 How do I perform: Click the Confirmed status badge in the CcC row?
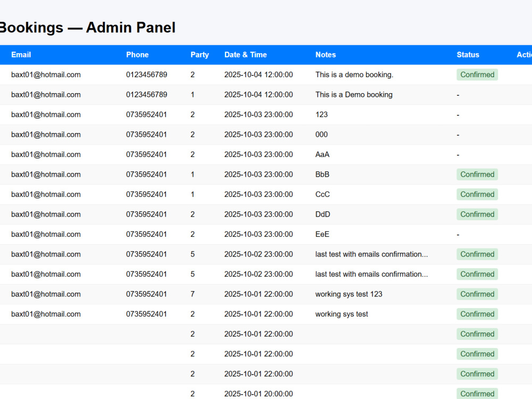pyautogui.click(x=477, y=194)
